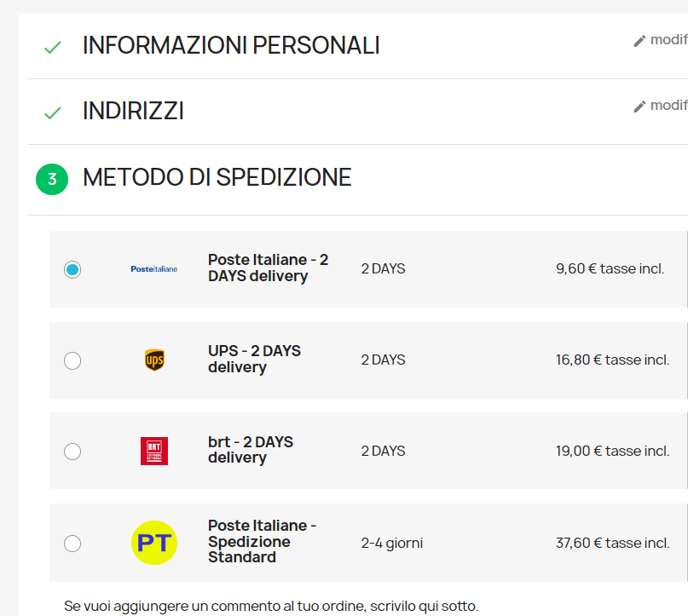Image resolution: width=688 pixels, height=616 pixels.
Task: Choose brt 2 DAYS delivery radio option
Action: (x=72, y=452)
